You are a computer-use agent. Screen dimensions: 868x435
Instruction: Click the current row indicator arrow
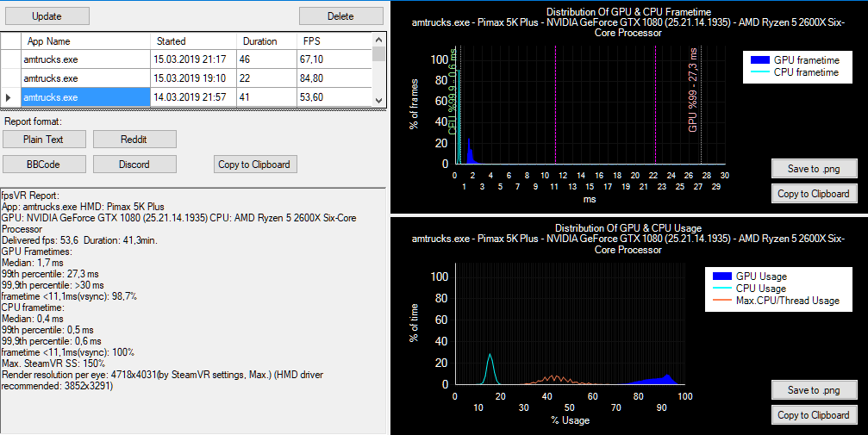[9, 97]
